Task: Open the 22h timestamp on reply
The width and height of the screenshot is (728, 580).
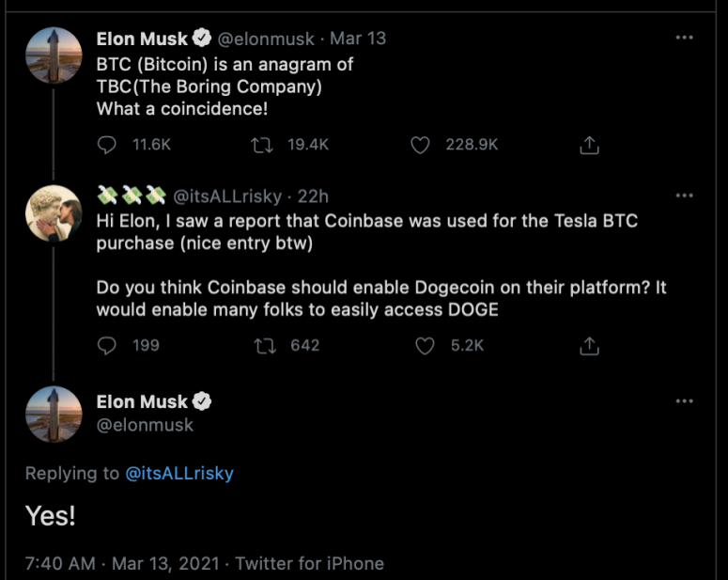Action: point(313,196)
